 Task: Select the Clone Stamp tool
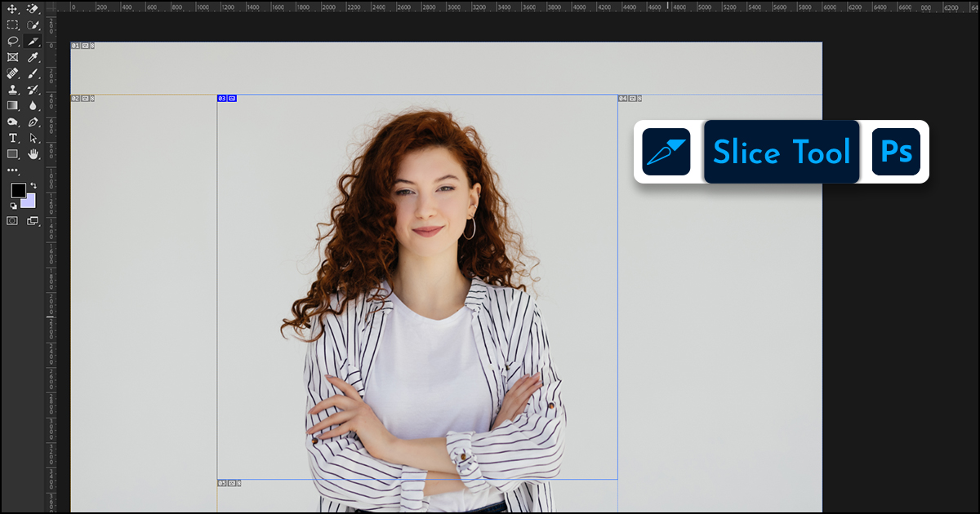(x=13, y=90)
